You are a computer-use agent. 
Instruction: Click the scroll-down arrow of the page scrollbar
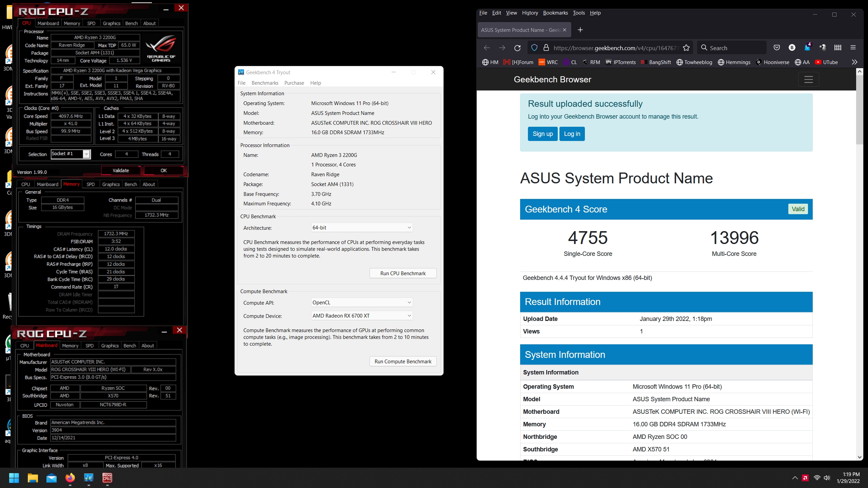point(860,457)
